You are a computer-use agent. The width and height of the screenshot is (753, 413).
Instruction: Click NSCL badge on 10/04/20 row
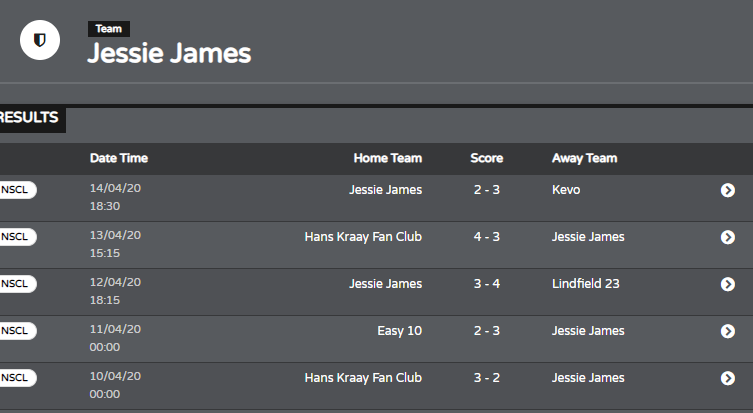(x=17, y=378)
